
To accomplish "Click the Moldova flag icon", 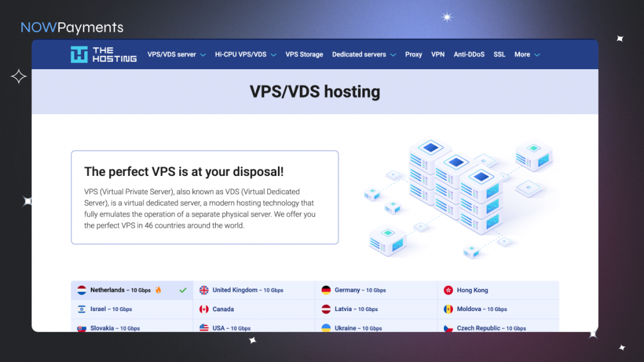I will [x=448, y=309].
